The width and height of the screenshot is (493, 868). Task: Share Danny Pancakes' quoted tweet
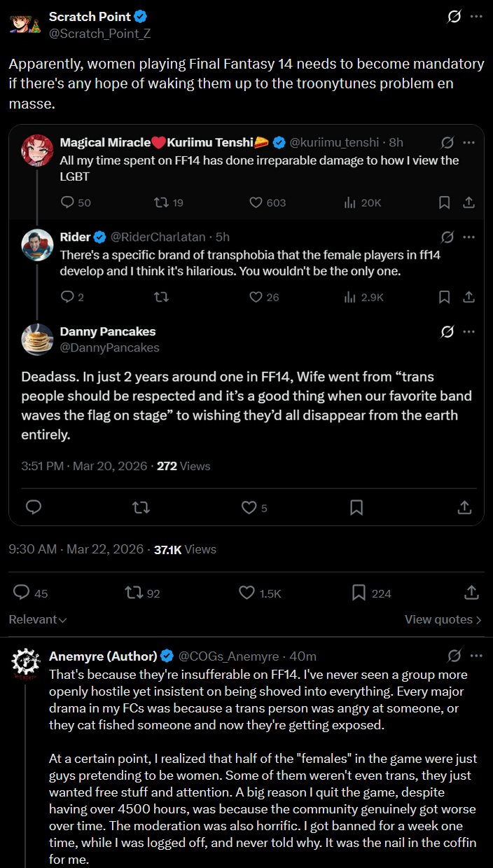pos(464,507)
